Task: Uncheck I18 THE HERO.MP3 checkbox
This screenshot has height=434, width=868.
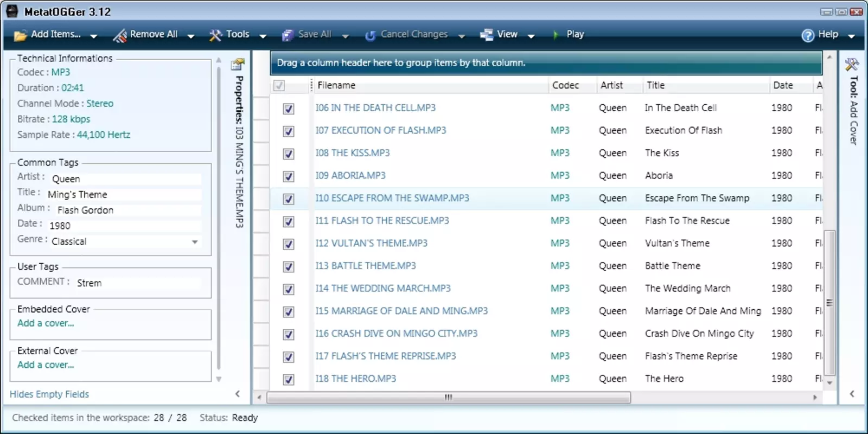Action: tap(289, 379)
